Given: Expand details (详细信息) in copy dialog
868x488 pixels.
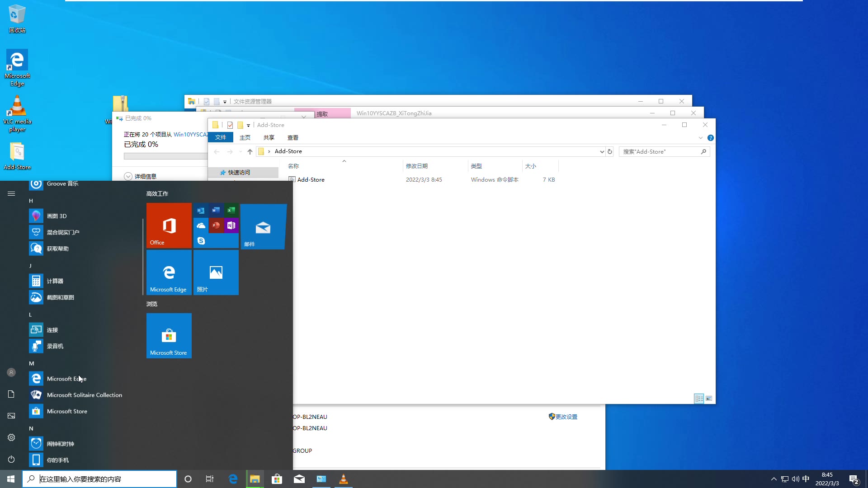Looking at the screenshot, I should point(140,176).
